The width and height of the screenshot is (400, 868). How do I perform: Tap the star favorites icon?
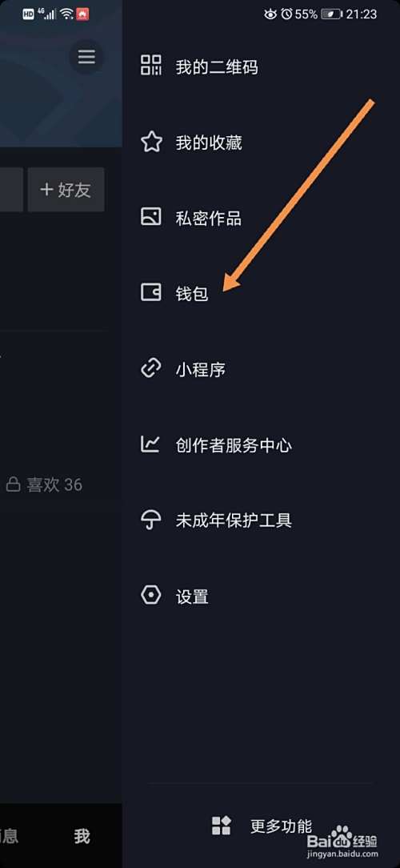tap(151, 142)
